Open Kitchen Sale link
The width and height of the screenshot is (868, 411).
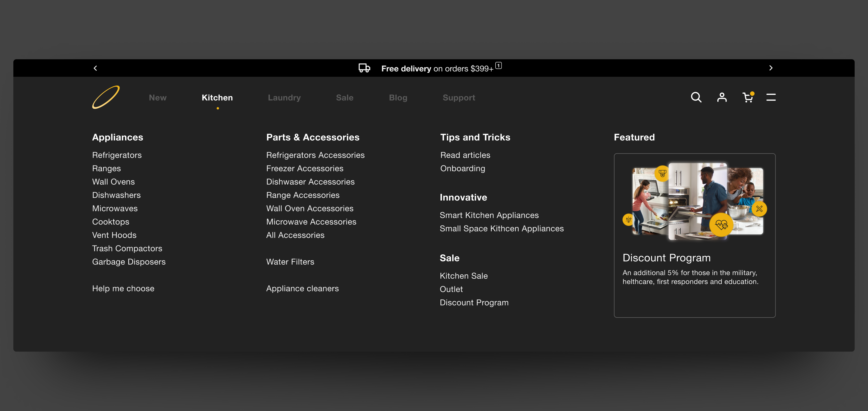tap(464, 276)
